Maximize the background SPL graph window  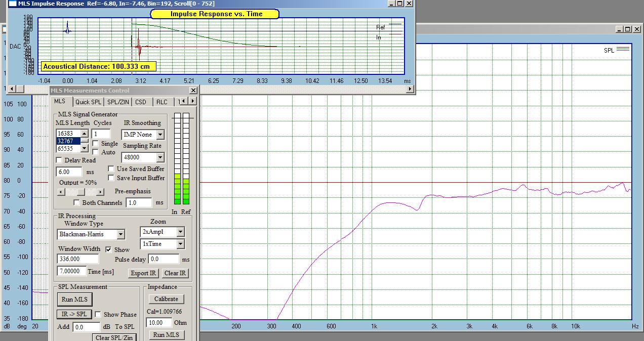click(627, 29)
